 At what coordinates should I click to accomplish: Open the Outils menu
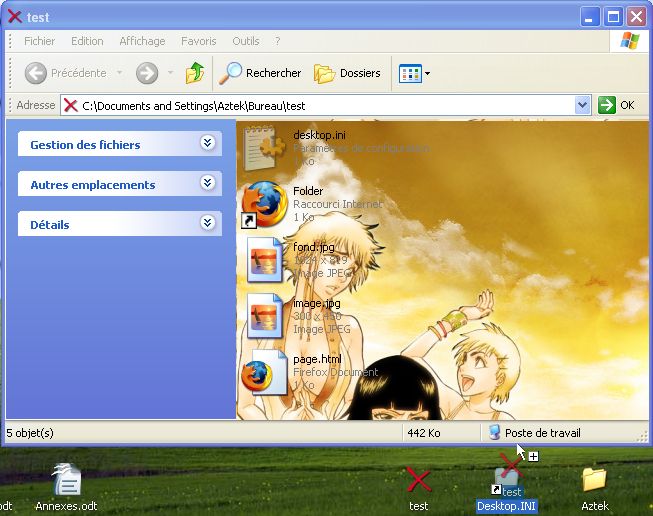245,41
